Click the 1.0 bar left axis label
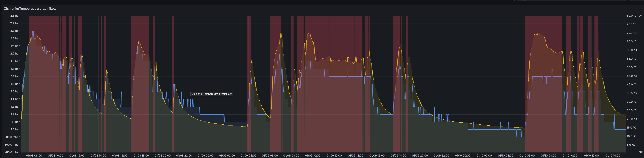 point(15,129)
